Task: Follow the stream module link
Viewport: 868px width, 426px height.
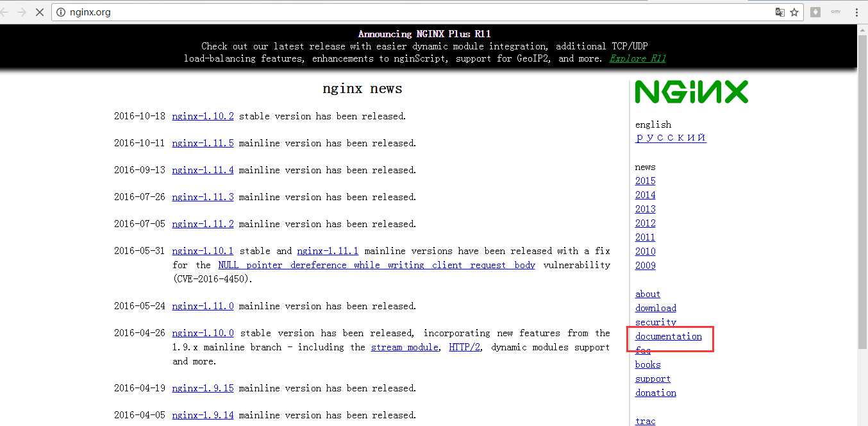Action: (x=405, y=348)
